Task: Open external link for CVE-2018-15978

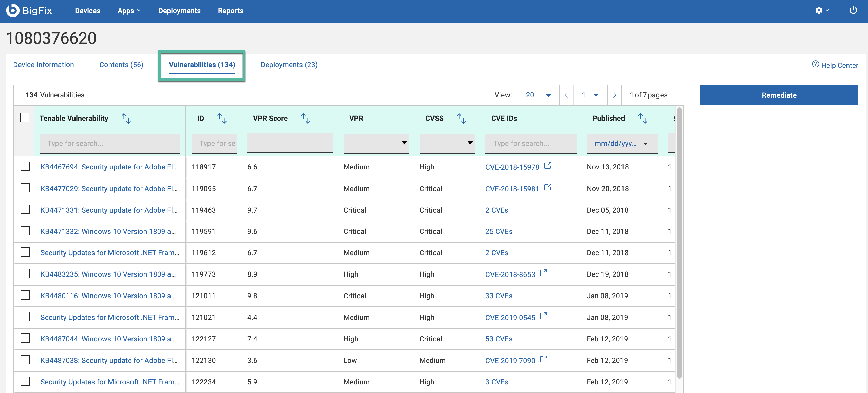Action: click(548, 166)
